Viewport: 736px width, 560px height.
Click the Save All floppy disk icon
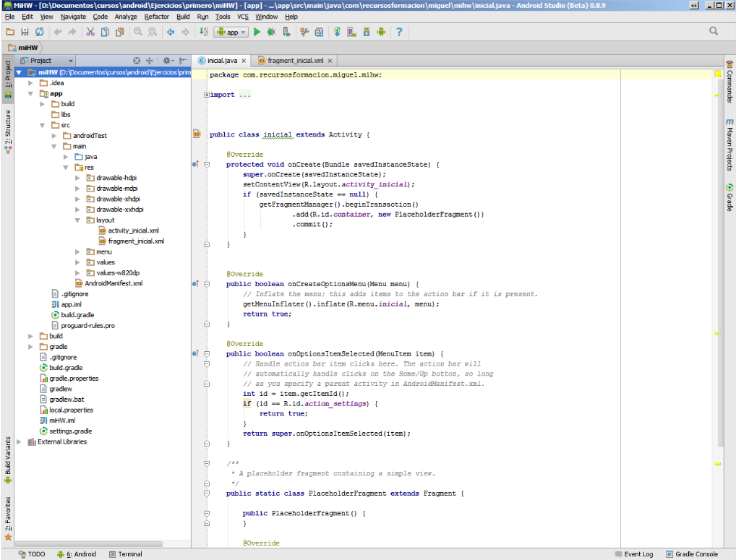(25, 32)
